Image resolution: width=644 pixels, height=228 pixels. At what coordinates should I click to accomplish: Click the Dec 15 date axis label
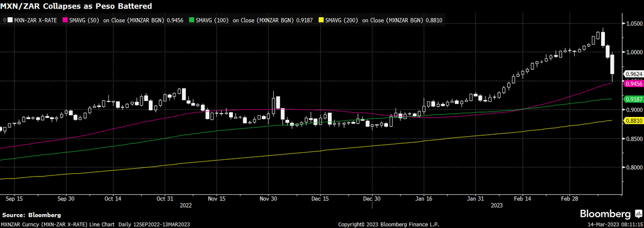point(320,198)
